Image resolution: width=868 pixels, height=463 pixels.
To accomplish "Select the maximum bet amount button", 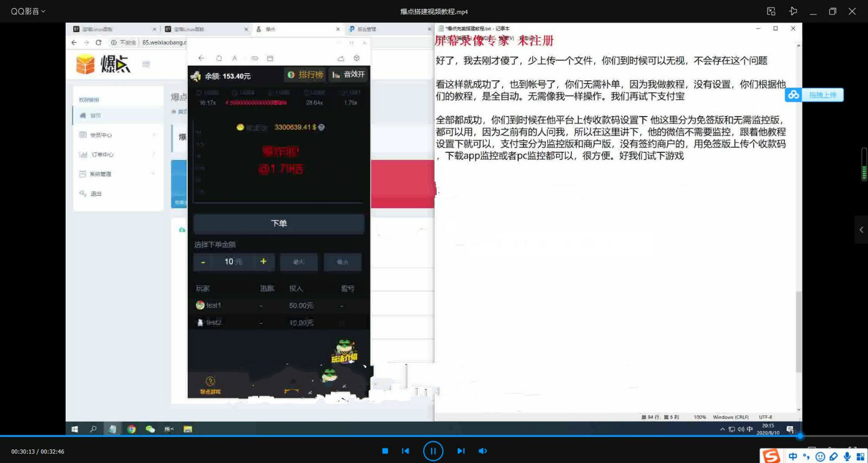I will [299, 262].
